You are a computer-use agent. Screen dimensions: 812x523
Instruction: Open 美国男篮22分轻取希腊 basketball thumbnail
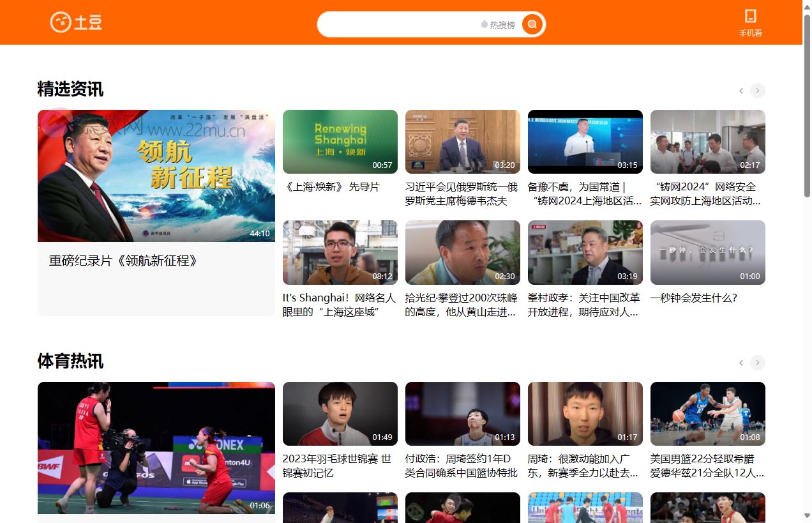tap(707, 413)
